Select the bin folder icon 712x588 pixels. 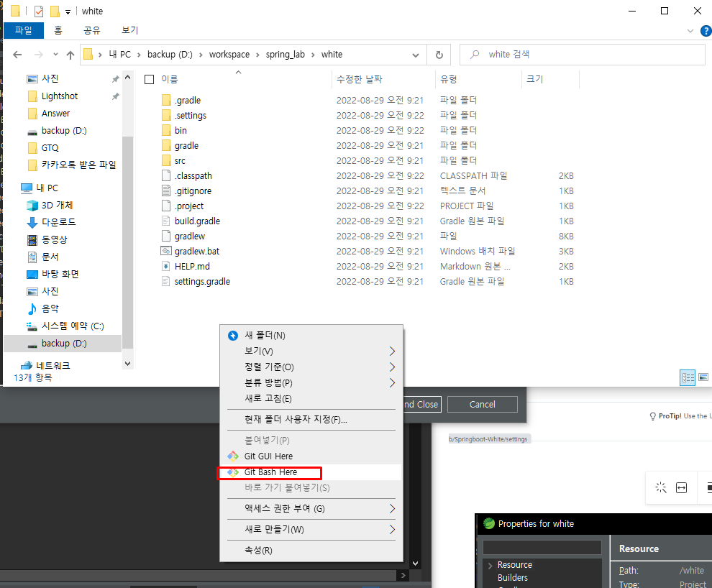167,131
